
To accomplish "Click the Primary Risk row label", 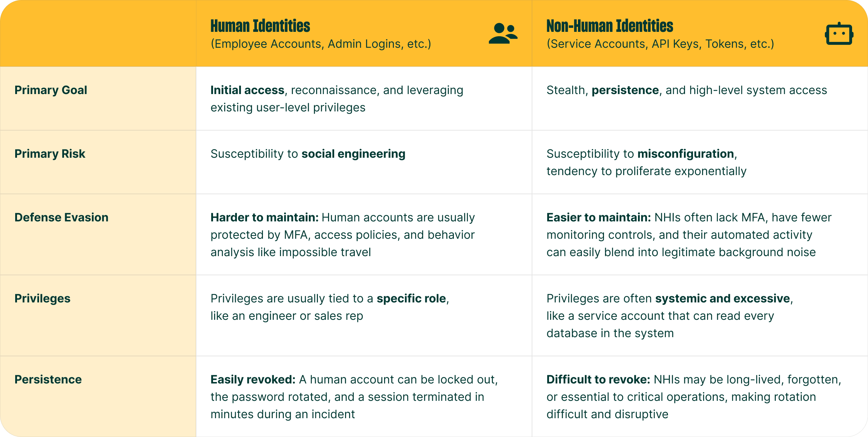I will click(50, 154).
